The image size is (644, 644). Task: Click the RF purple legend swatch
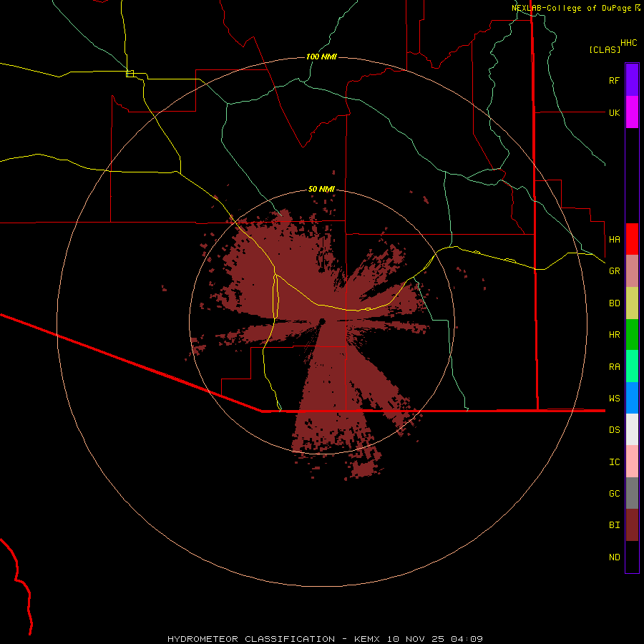pos(632,80)
